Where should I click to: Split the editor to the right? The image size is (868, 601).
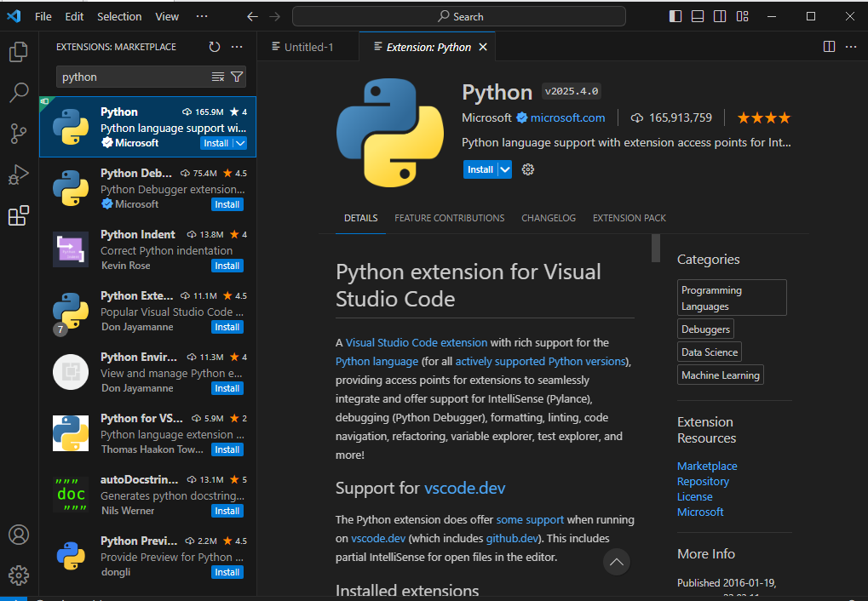(830, 47)
